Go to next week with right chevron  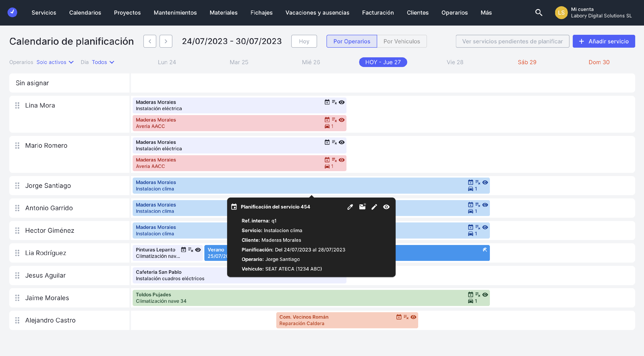coord(166,41)
